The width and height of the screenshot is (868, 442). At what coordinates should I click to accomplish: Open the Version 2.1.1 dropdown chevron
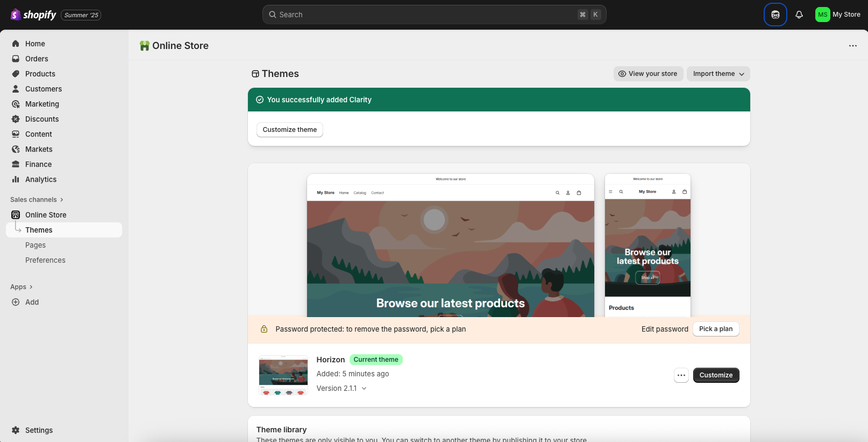(364, 388)
